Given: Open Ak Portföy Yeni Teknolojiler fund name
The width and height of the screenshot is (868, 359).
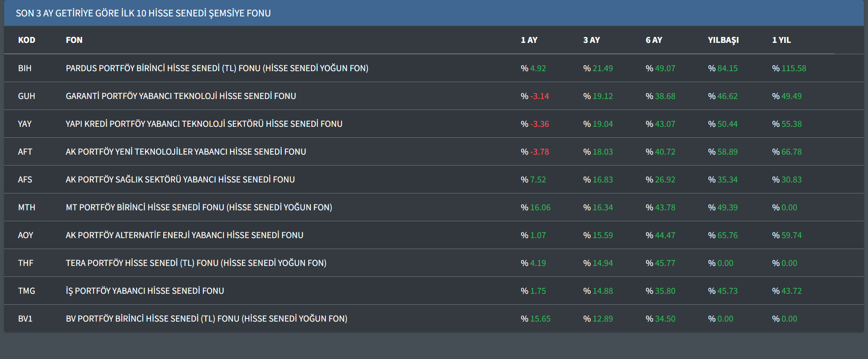Looking at the screenshot, I should coord(186,152).
